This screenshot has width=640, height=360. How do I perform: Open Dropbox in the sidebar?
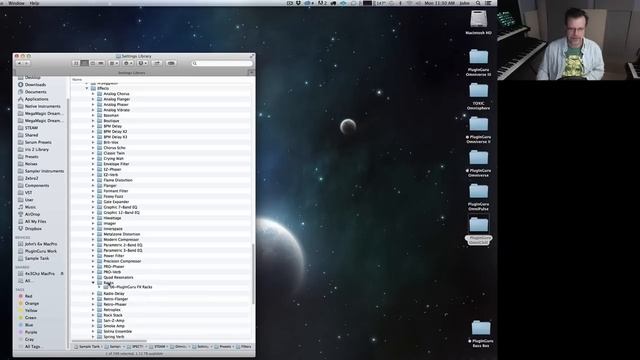click(30, 229)
